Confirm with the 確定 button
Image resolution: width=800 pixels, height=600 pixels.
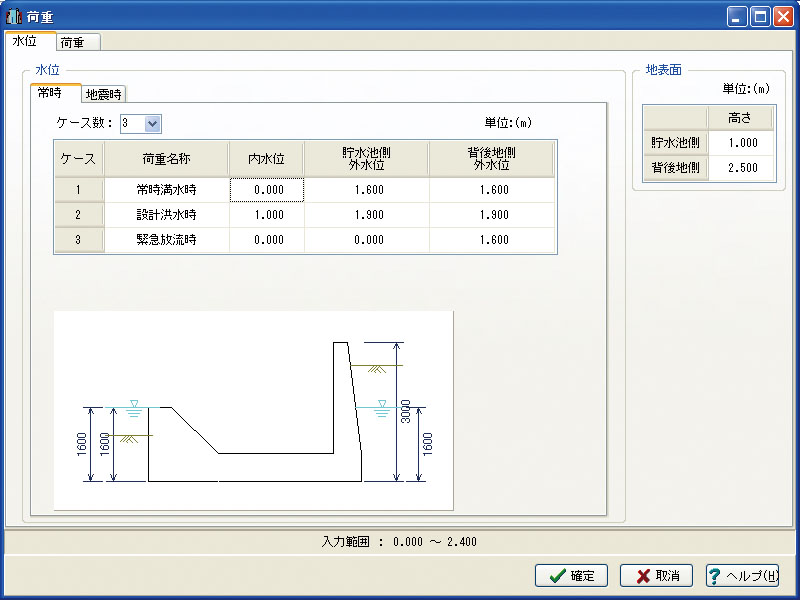(571, 576)
